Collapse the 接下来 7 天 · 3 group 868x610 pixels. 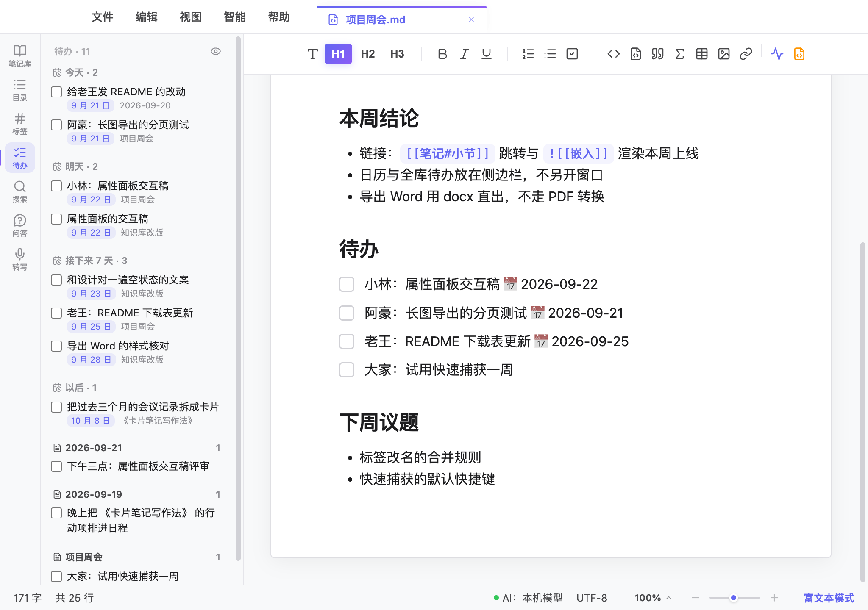[x=90, y=261]
